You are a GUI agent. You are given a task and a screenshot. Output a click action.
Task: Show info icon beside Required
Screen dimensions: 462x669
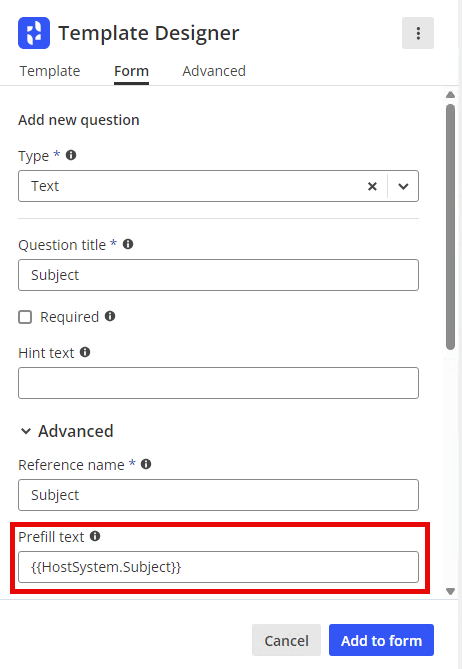click(x=110, y=316)
